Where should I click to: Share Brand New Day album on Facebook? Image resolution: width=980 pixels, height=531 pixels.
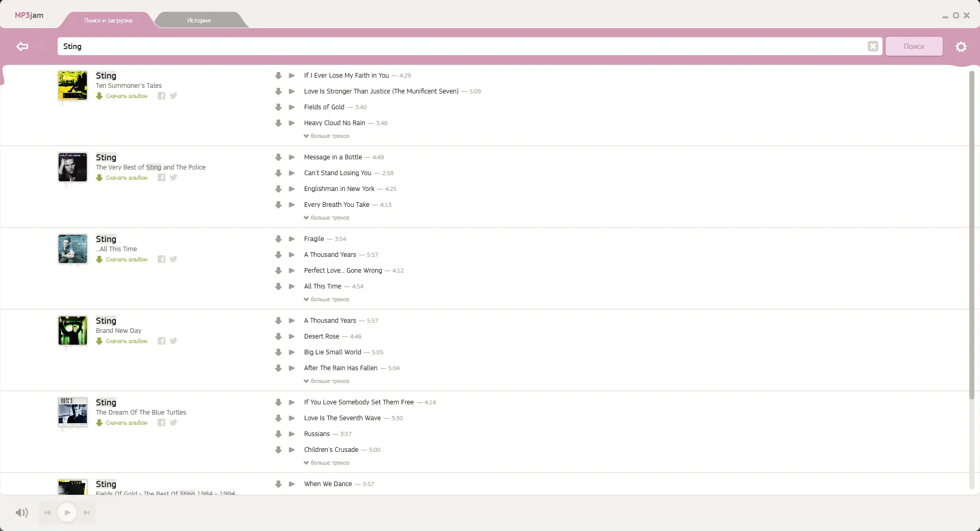(x=161, y=341)
